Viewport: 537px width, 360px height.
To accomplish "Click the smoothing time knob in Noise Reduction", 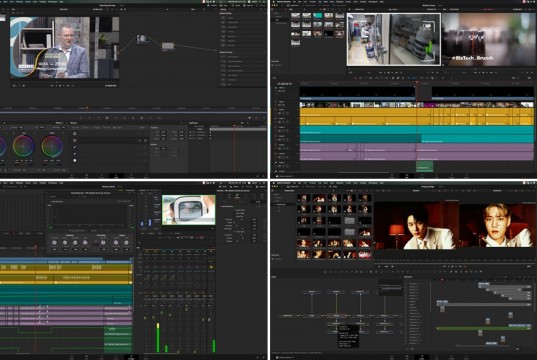I will (x=103, y=243).
